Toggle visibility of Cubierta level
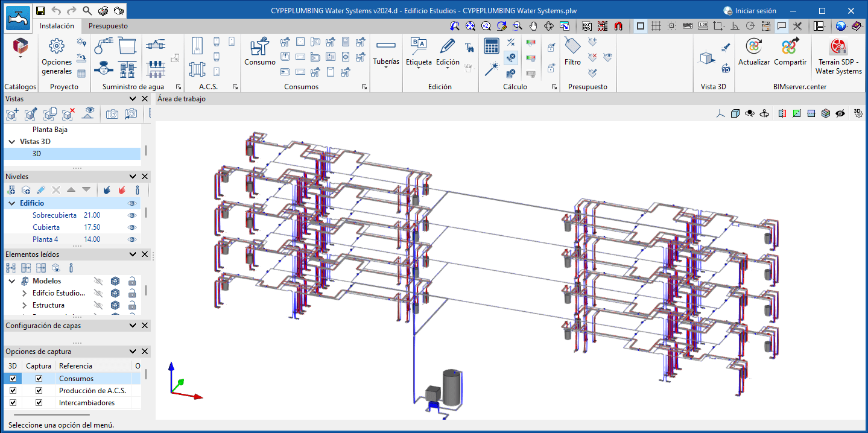 132,227
